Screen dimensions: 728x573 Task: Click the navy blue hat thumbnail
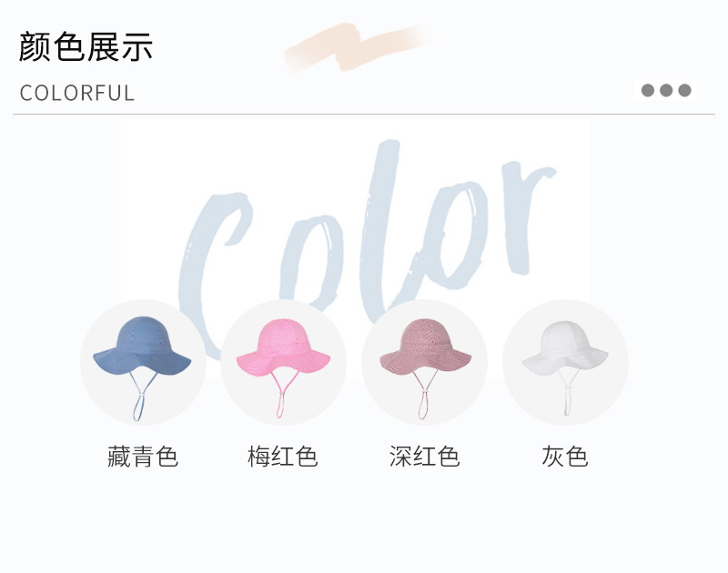click(143, 362)
